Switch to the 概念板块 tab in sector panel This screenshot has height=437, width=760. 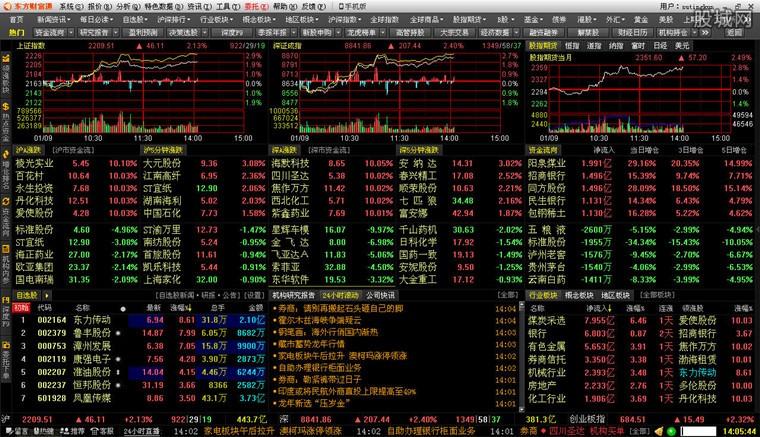(x=579, y=295)
